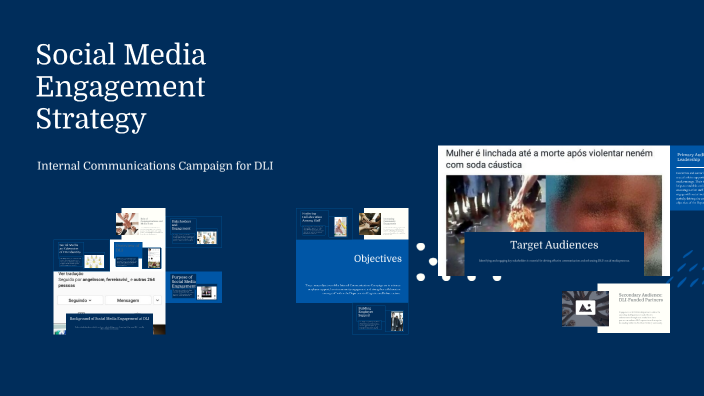Open the Objectives topic frame
Screen dimensions: 704x396
[352, 272]
